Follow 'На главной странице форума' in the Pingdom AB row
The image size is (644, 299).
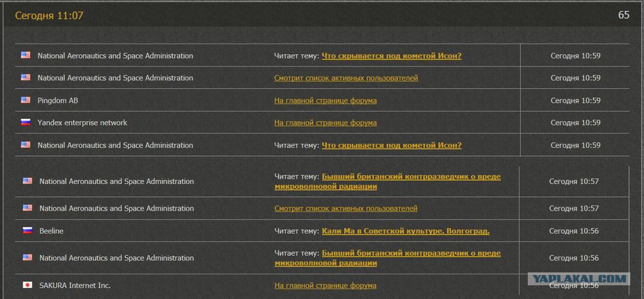(x=325, y=101)
